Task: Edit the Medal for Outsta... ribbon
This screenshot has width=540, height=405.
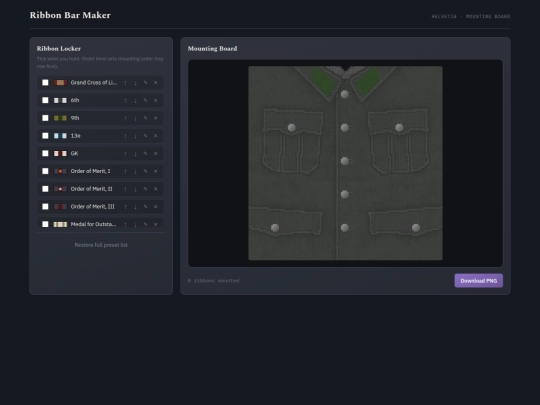Action: (x=145, y=224)
